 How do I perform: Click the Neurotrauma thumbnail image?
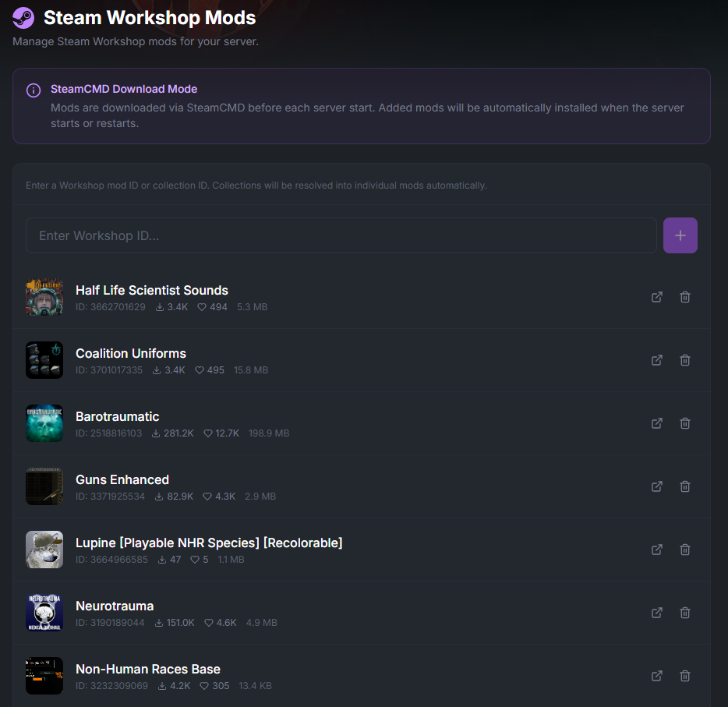(x=44, y=613)
